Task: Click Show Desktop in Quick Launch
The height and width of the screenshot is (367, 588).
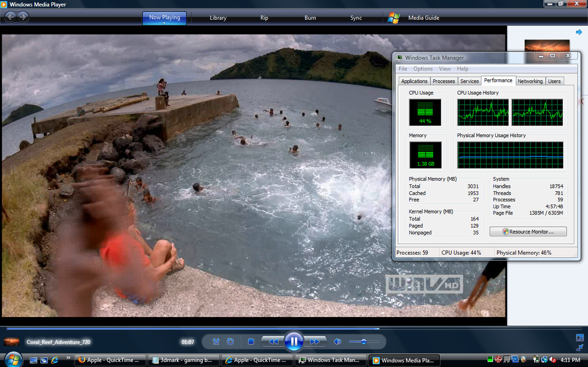Action: click(33, 360)
